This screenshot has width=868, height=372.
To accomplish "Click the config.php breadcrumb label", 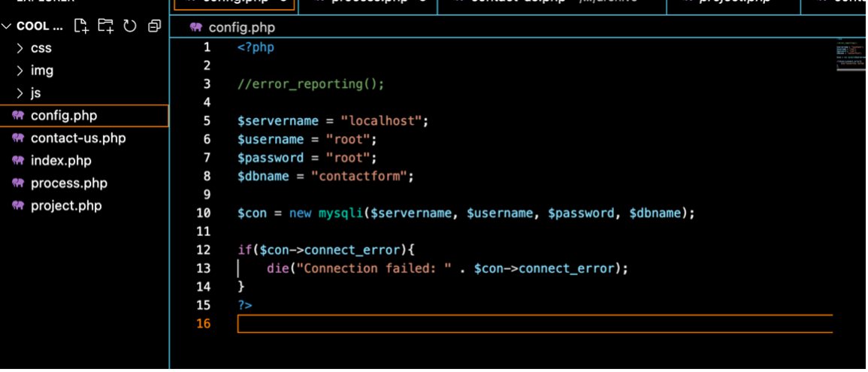I will pos(240,28).
